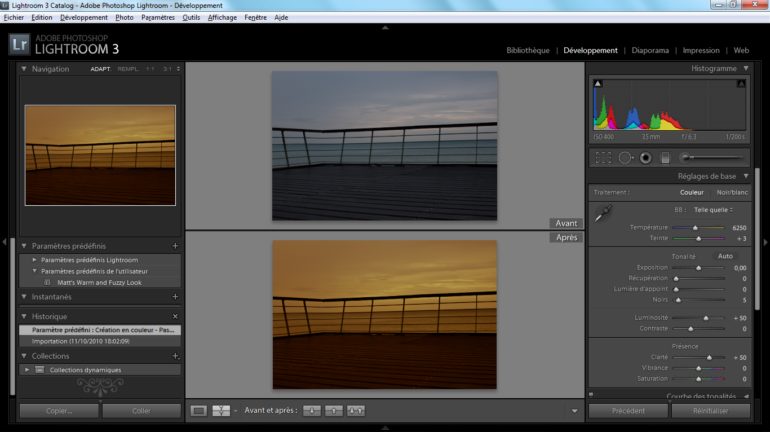Click the Réinitialiser button
Viewport: 770px width, 432px height.
[710, 410]
